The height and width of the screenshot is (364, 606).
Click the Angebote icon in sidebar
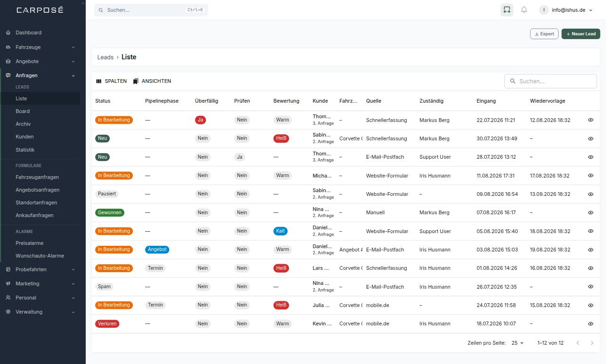pyautogui.click(x=8, y=61)
